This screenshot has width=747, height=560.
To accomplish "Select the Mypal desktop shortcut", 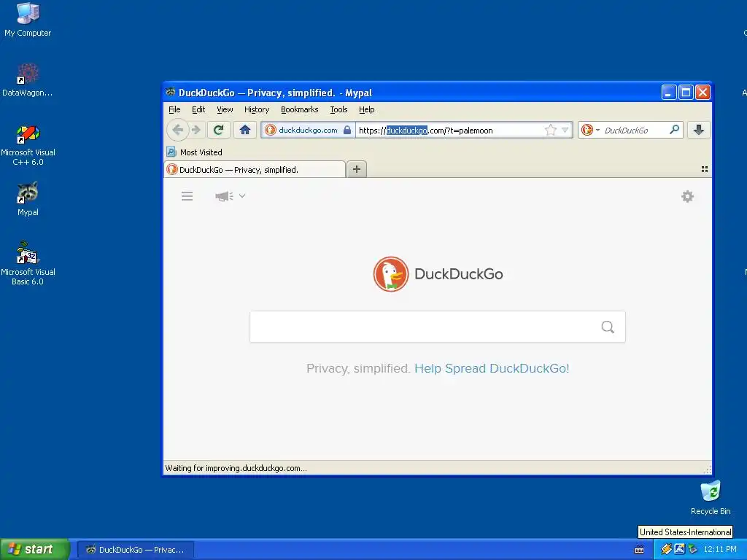I will point(28,199).
